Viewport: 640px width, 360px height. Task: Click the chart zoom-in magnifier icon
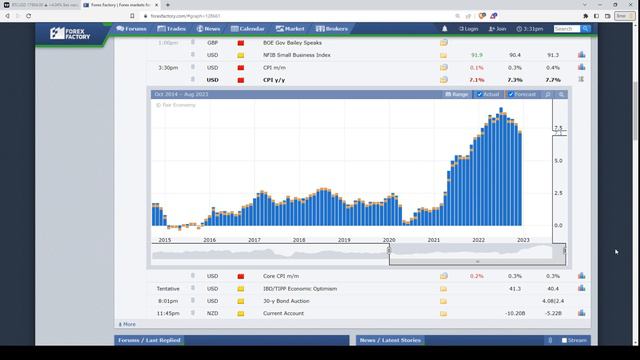click(562, 94)
